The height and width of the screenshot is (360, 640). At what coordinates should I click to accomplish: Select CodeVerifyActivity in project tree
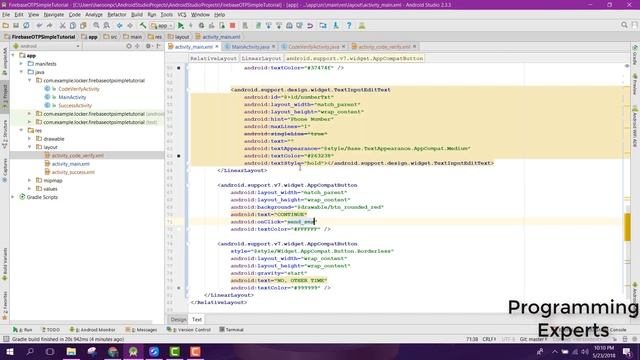pyautogui.click(x=78, y=89)
